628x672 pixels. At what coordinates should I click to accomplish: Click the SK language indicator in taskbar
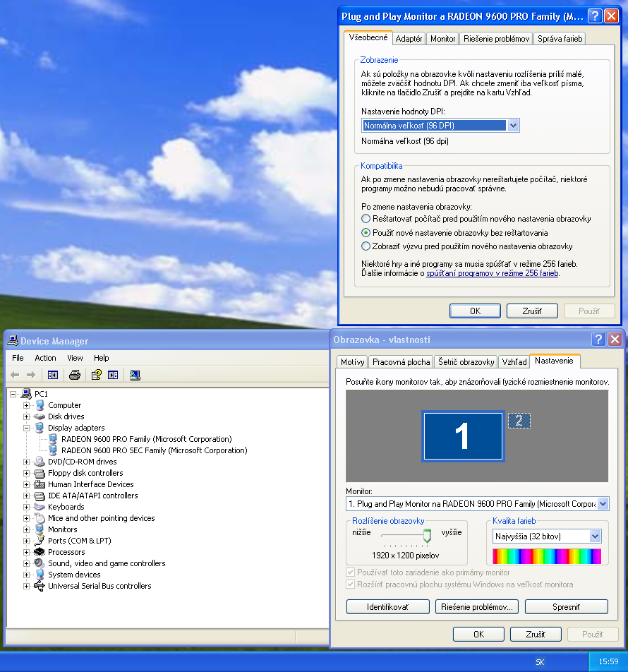click(x=540, y=662)
